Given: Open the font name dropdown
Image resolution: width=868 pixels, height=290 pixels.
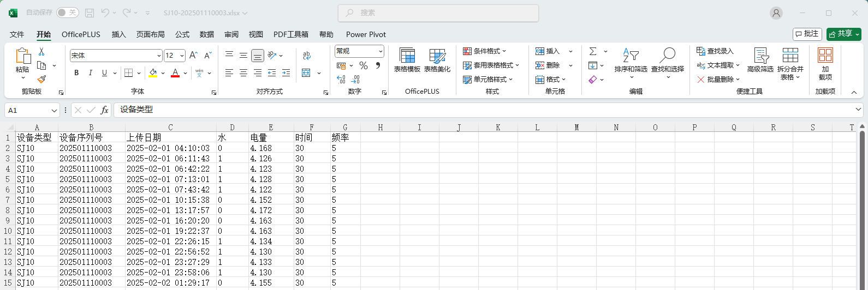Looking at the screenshot, I should tap(159, 56).
